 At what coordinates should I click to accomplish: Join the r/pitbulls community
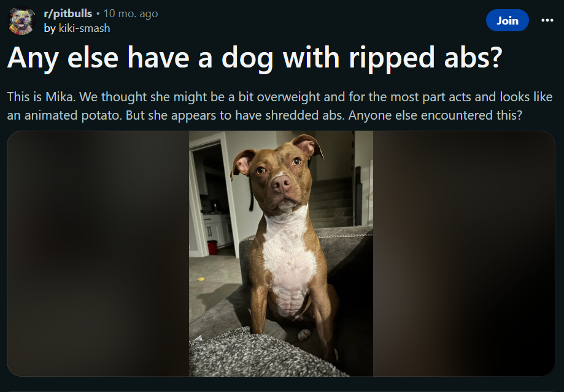507,20
